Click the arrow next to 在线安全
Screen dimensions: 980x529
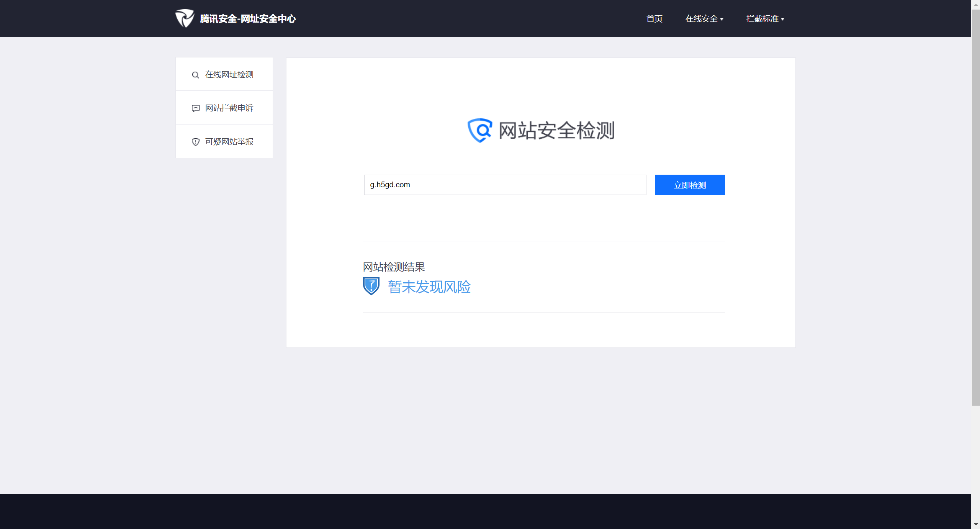(x=722, y=20)
